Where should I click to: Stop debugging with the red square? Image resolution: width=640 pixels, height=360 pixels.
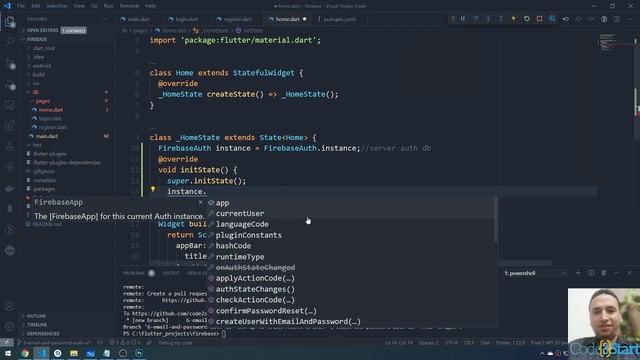[539, 19]
